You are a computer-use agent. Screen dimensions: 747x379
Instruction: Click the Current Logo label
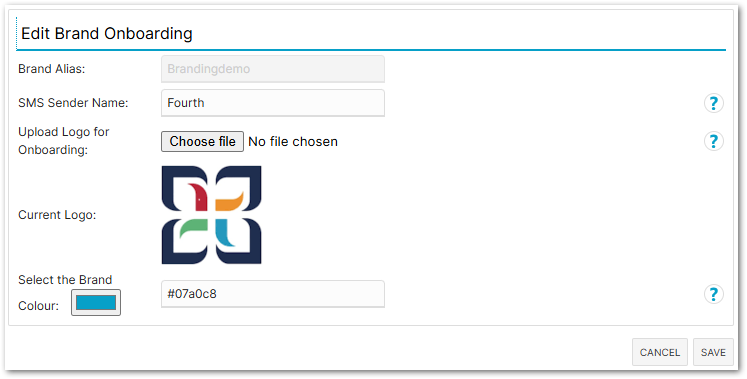[57, 215]
